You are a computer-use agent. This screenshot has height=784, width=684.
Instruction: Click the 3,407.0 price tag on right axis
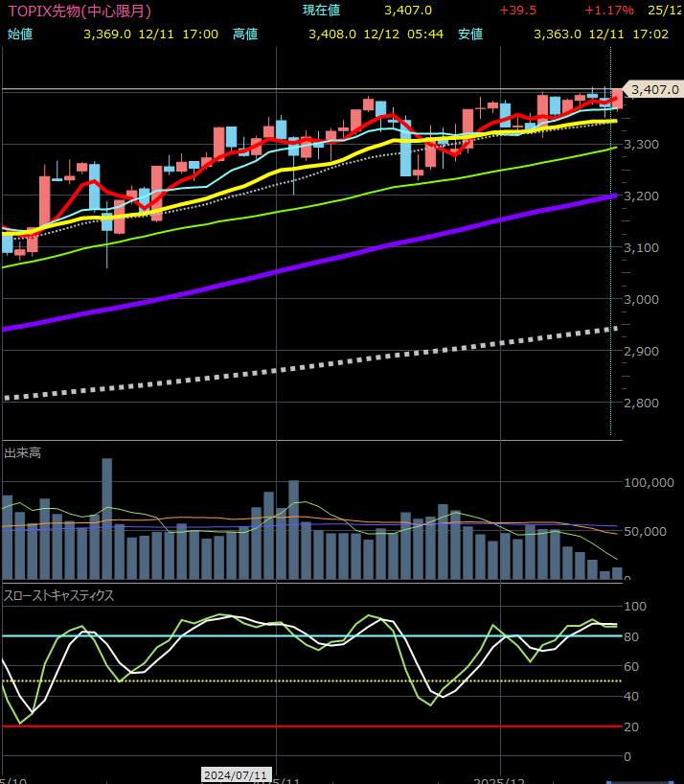(654, 90)
